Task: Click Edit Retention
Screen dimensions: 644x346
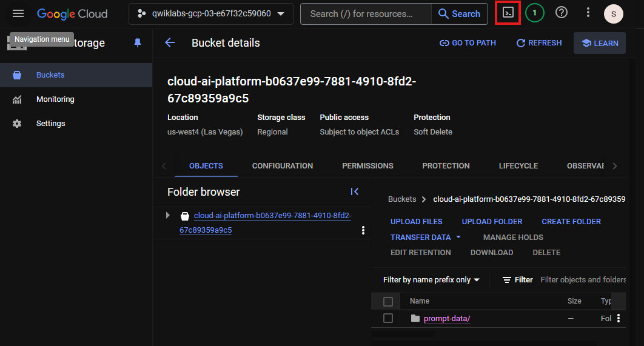Action: point(421,253)
